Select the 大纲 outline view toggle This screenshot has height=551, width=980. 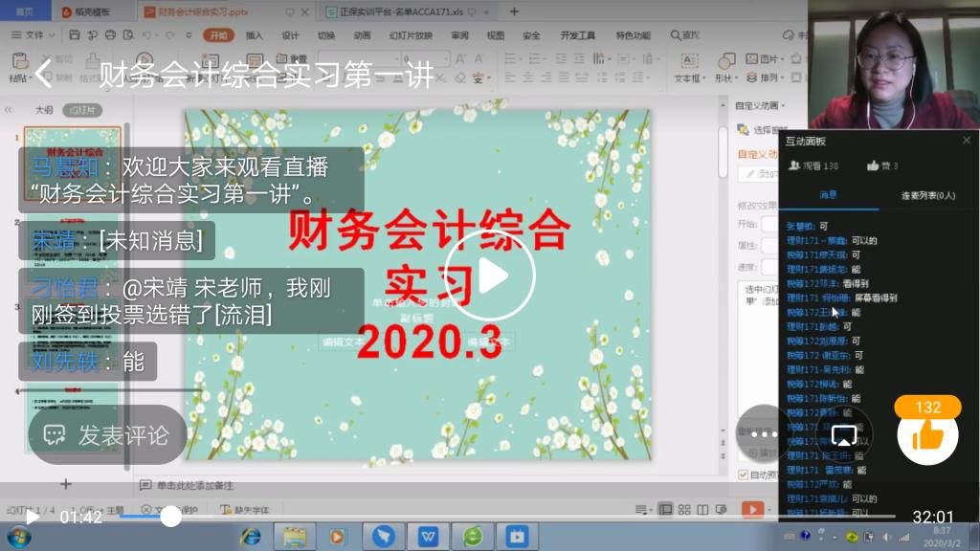tap(43, 110)
